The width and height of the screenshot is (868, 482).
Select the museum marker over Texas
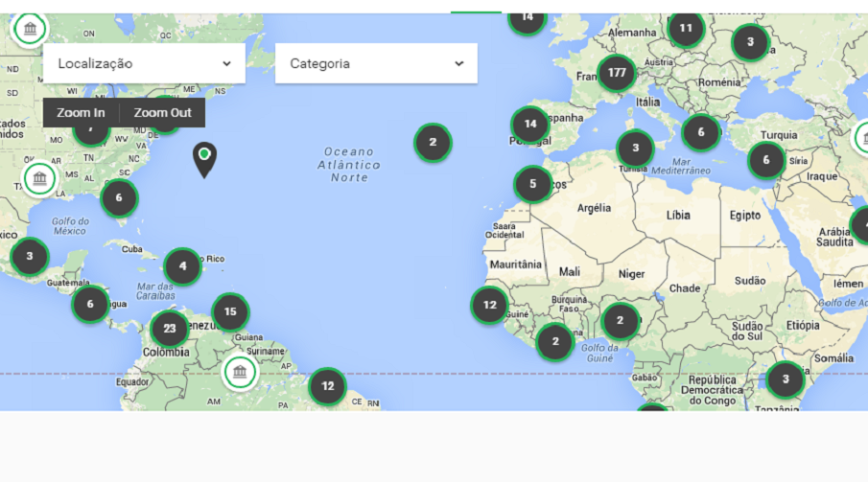[39, 179]
